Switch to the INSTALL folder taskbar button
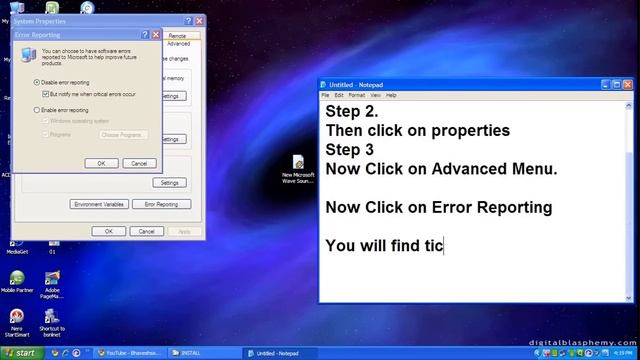 coord(203,353)
